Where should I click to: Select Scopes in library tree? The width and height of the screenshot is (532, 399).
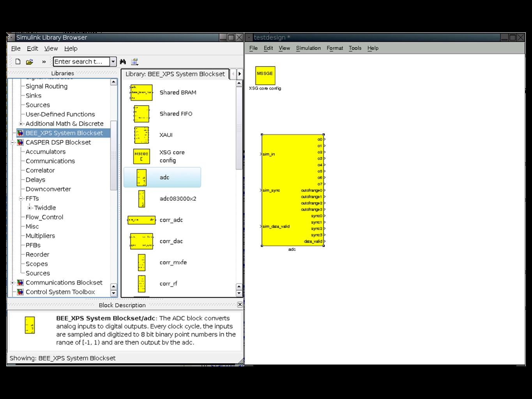tap(37, 264)
